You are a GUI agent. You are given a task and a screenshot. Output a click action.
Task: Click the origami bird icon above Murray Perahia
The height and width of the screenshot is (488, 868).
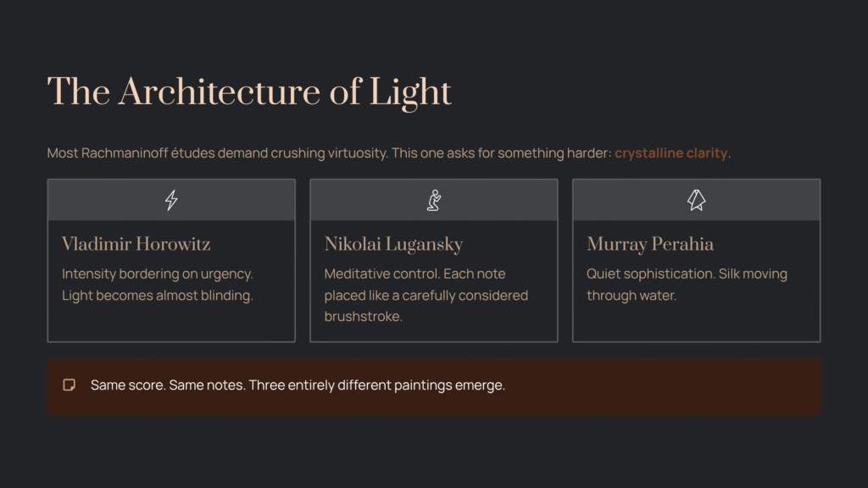696,200
